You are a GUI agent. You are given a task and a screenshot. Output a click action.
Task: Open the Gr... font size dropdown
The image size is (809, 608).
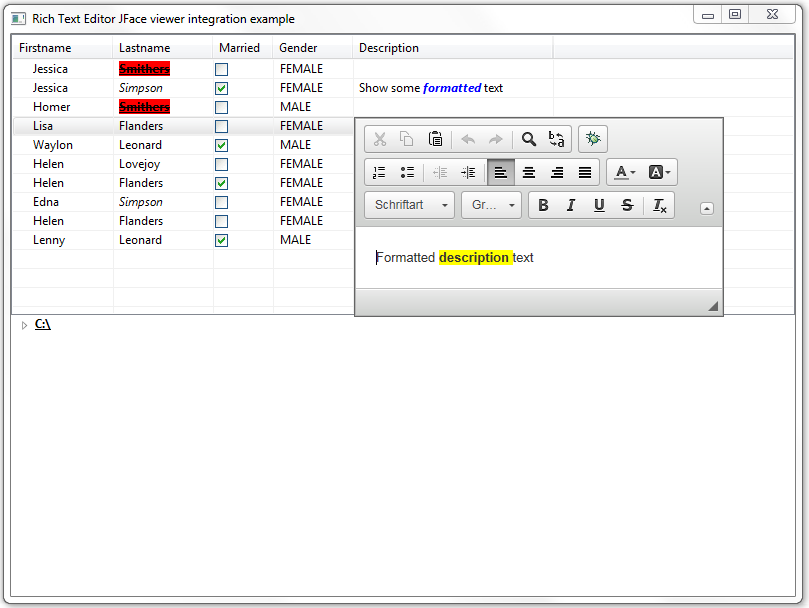click(x=492, y=205)
